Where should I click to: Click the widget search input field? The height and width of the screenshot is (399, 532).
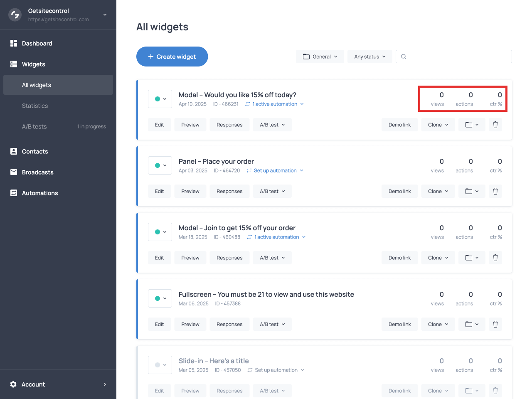(457, 57)
